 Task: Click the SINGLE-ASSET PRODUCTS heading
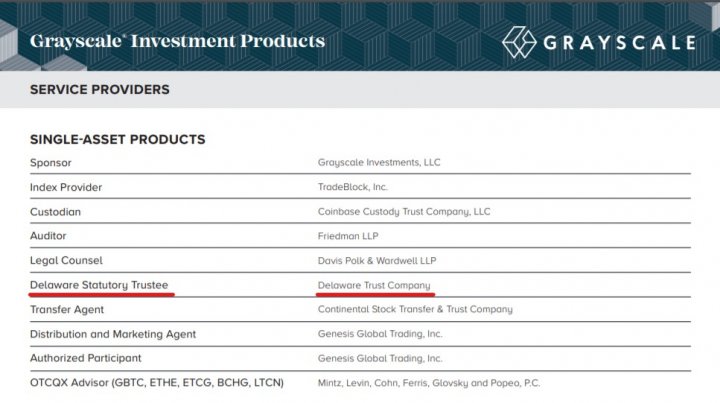(x=118, y=139)
